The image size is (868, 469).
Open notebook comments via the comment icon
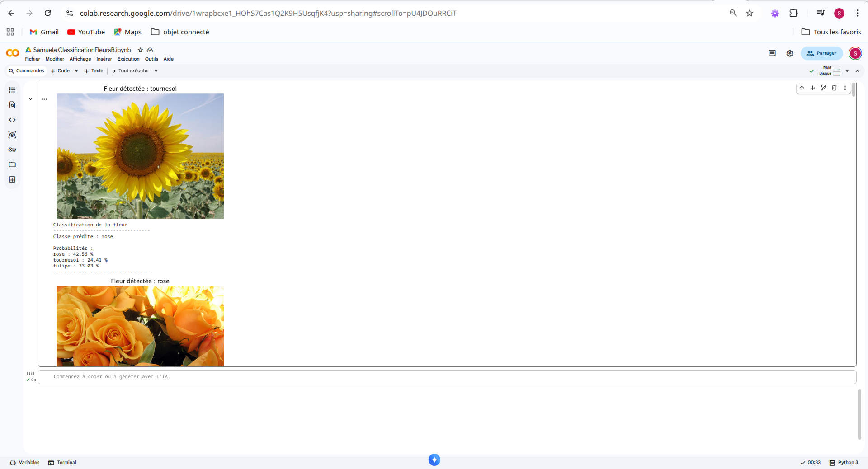coord(772,53)
